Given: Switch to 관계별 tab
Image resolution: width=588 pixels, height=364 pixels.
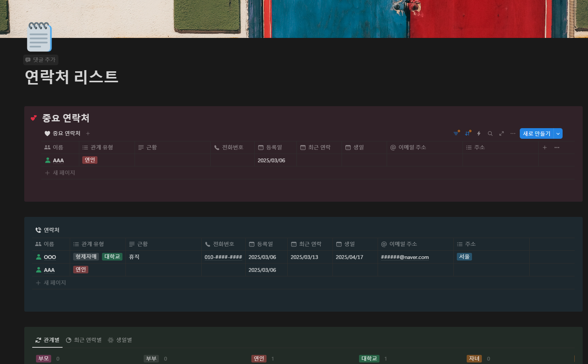Looking at the screenshot, I should tap(47, 340).
